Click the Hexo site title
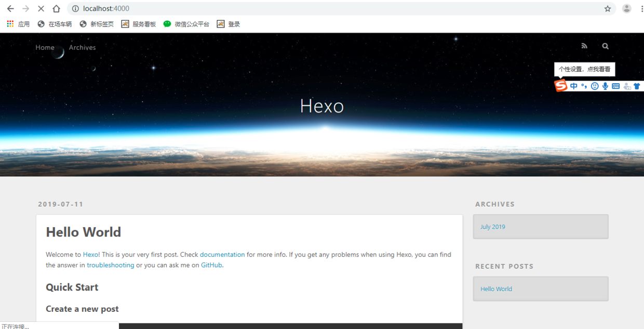Image resolution: width=644 pixels, height=329 pixels. (322, 106)
